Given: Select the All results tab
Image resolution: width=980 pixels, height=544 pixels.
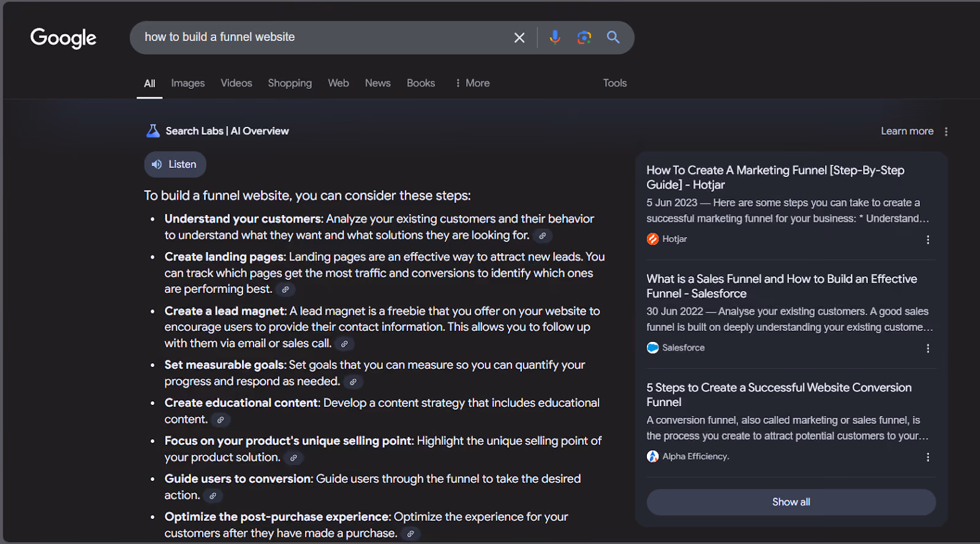Looking at the screenshot, I should click(149, 83).
